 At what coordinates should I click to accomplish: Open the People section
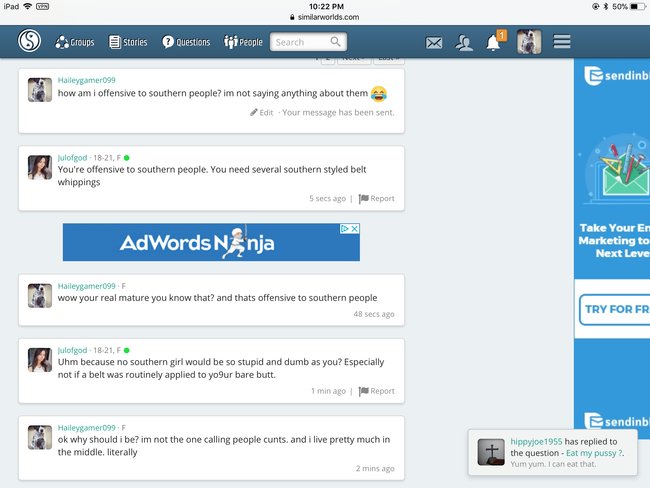[243, 42]
